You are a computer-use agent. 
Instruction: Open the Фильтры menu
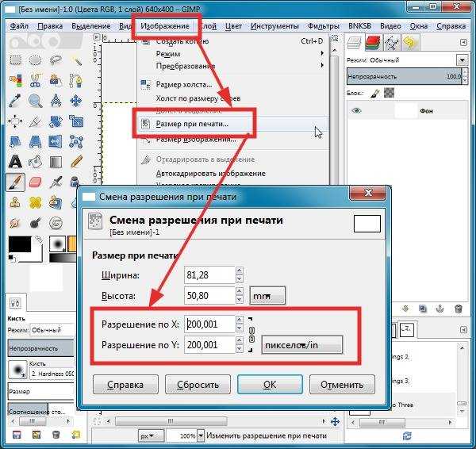323,26
